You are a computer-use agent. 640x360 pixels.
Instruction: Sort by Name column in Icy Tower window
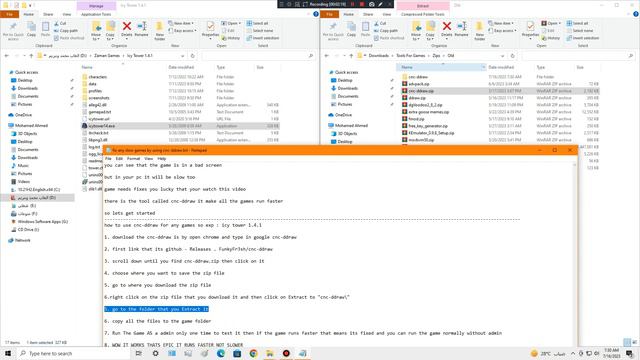tap(87, 67)
